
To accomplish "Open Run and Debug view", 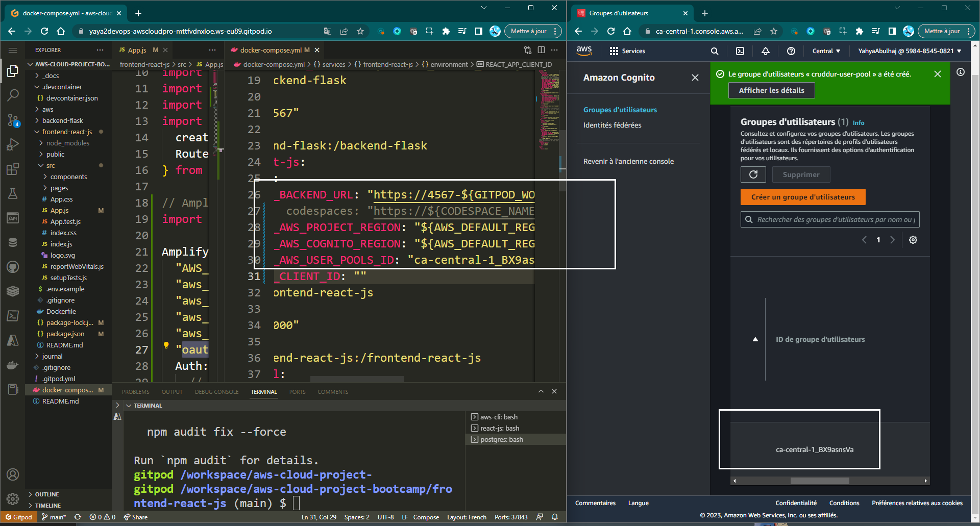I will coord(13,144).
